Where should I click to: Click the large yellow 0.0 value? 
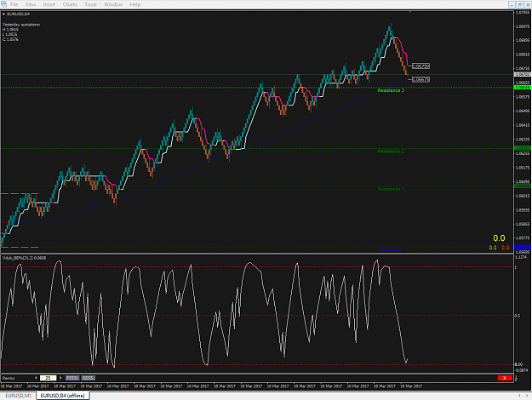(x=499, y=238)
